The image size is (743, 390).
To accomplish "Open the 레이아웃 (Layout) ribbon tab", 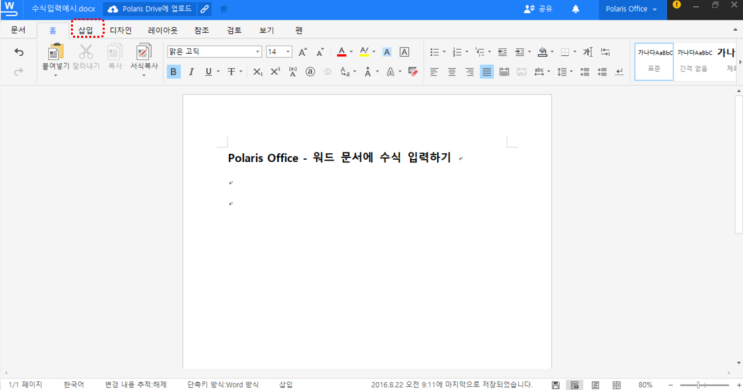I will (x=163, y=30).
